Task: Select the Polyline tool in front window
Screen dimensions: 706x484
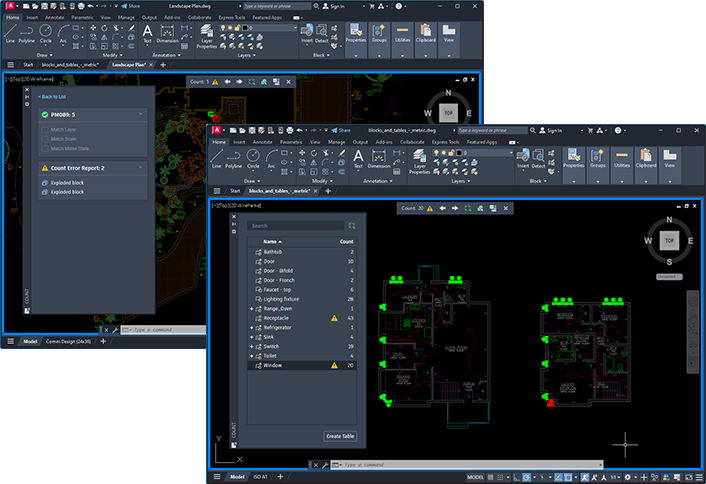Action: (x=233, y=158)
